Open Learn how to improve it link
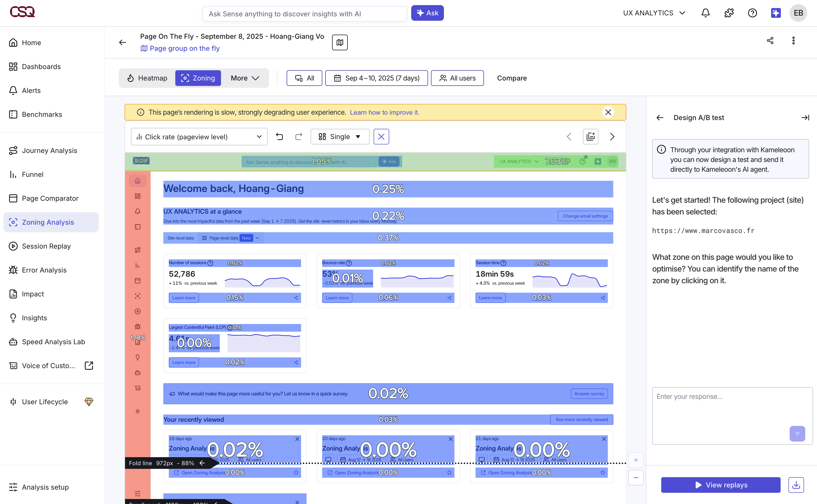 (x=384, y=112)
